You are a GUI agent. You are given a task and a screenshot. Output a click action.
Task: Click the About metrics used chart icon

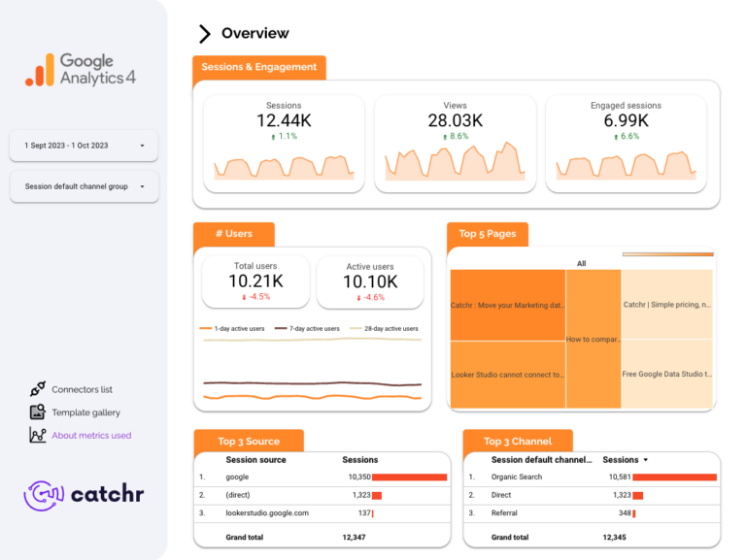(x=38, y=435)
